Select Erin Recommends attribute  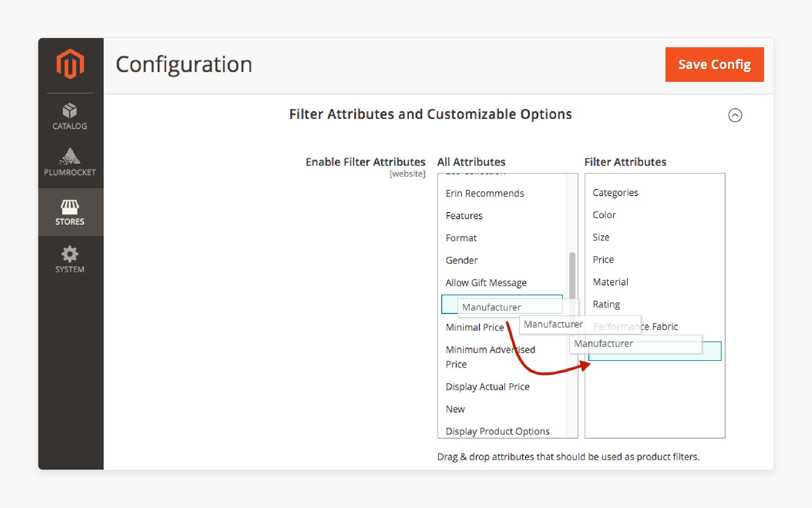(x=485, y=193)
